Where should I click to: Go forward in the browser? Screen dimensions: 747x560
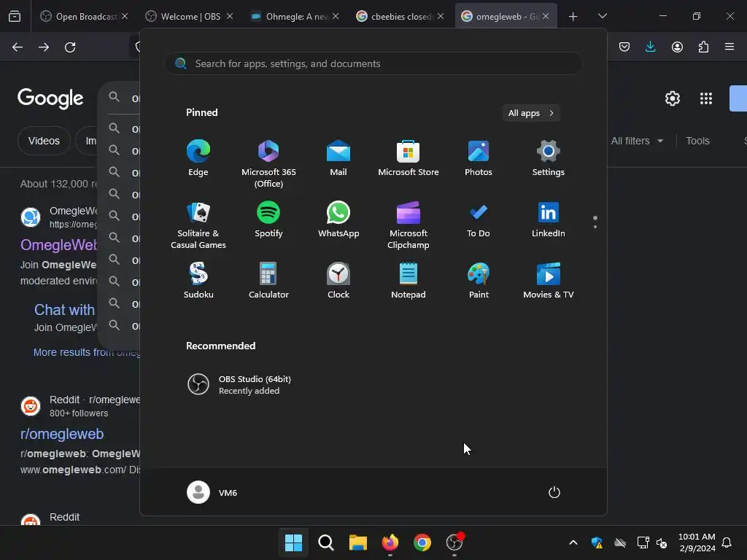click(44, 47)
